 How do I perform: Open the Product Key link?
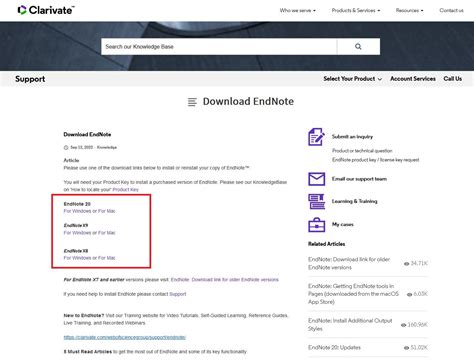point(125,189)
